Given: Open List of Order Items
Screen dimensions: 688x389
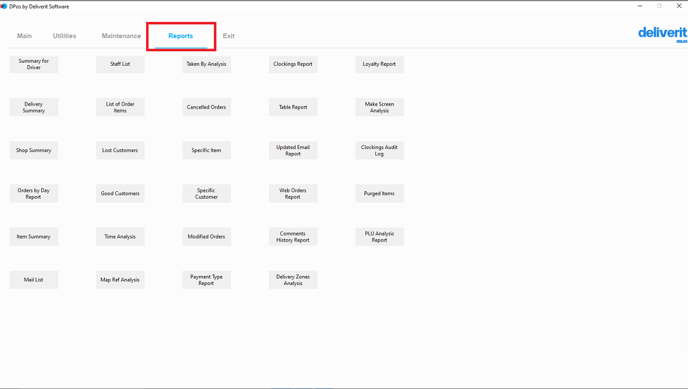Looking at the screenshot, I should click(120, 107).
